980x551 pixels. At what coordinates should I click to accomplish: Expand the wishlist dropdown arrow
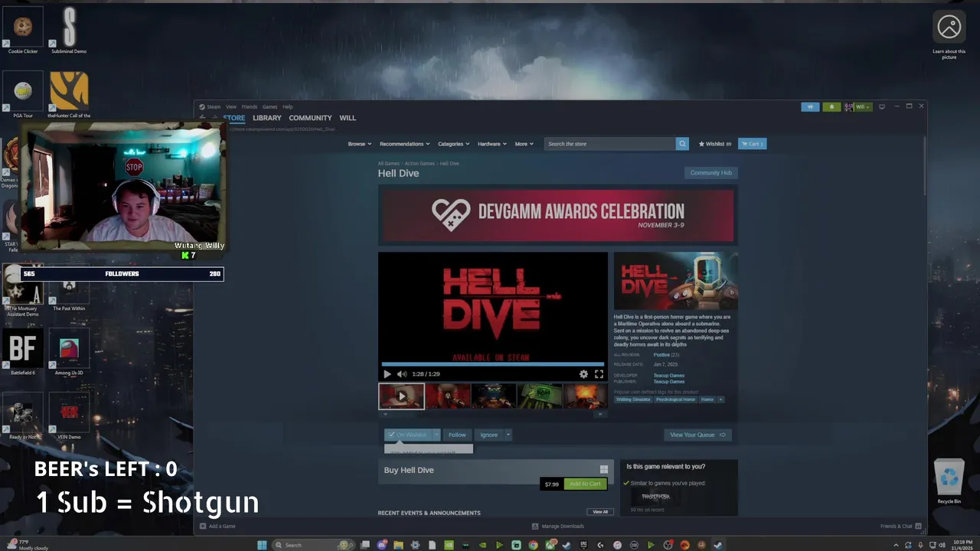436,435
